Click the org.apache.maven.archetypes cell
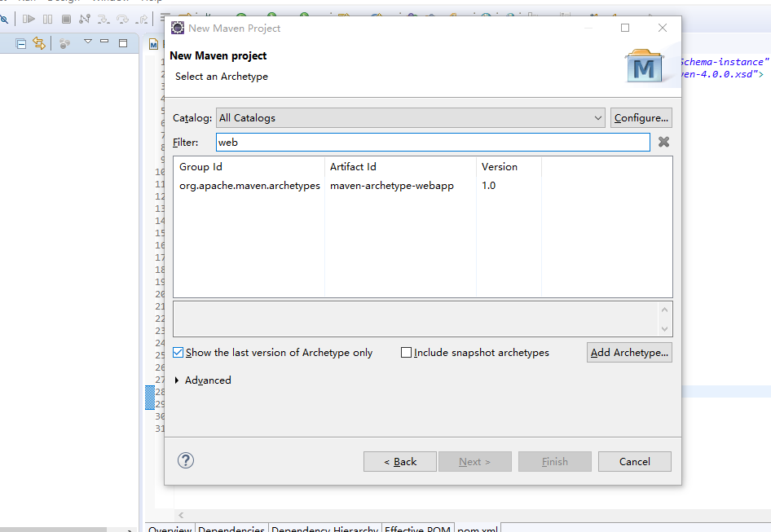Viewport: 771px width, 532px height. click(x=249, y=186)
